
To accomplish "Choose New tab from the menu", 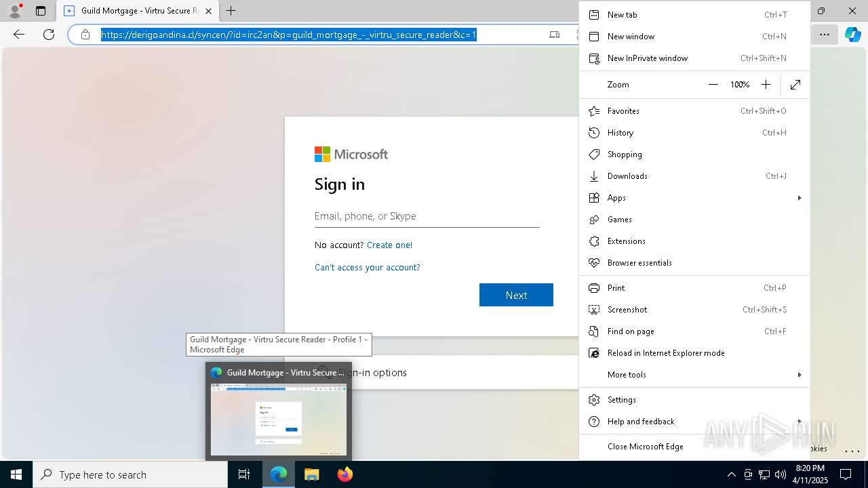I will coord(694,15).
